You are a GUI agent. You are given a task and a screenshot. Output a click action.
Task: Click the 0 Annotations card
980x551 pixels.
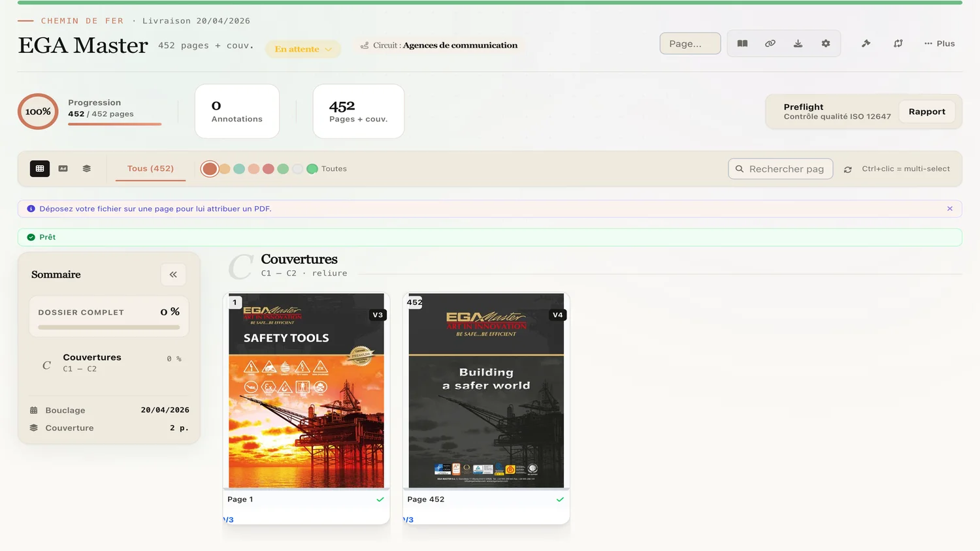(237, 111)
